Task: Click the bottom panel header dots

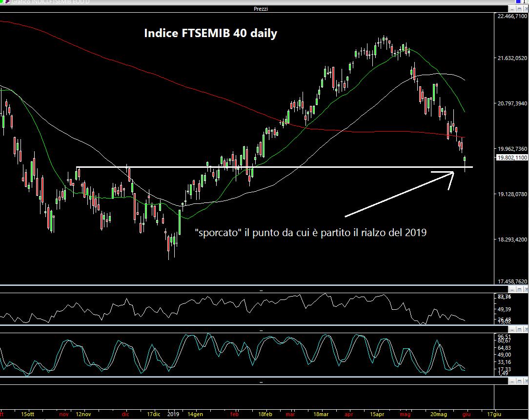Action: 261,382
